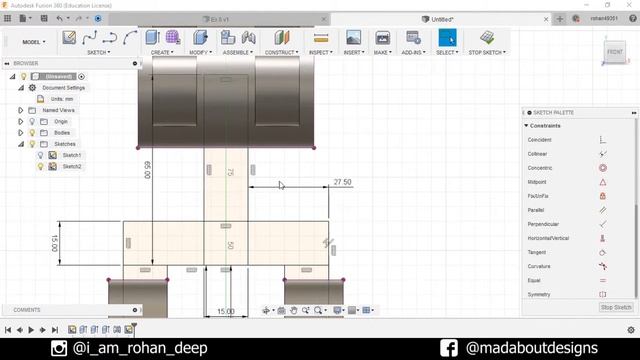Screen dimensions: 640x360
Task: Expand the Bodies tree node
Action: 20,133
